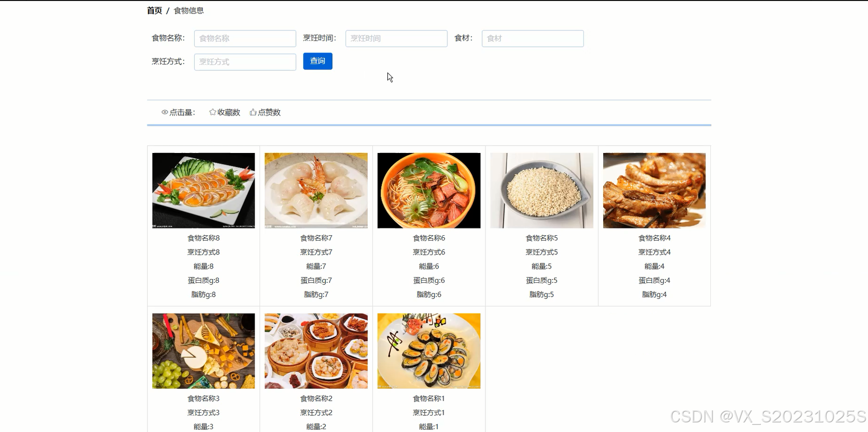
Task: Open the 食物名称6 noodle bowl image
Action: pyautogui.click(x=429, y=191)
